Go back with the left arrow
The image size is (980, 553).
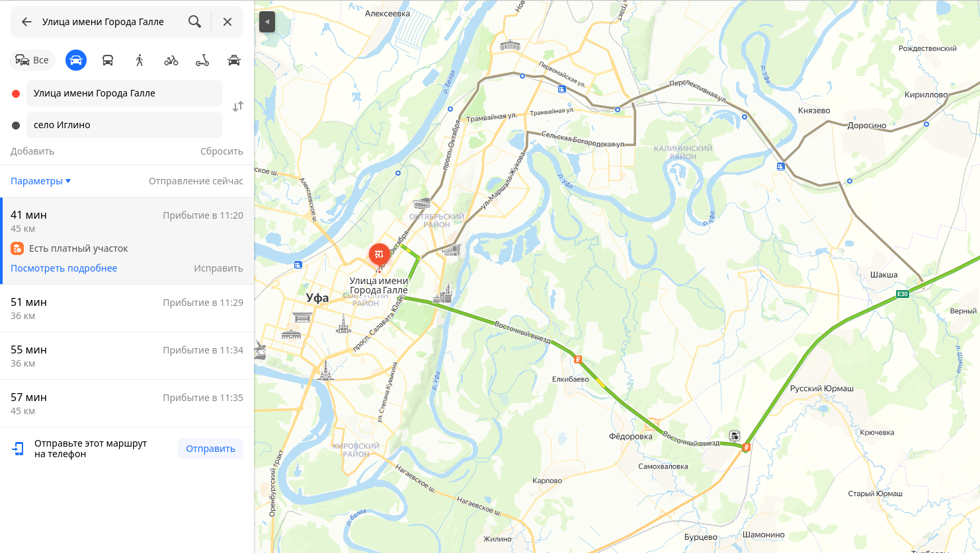click(26, 22)
